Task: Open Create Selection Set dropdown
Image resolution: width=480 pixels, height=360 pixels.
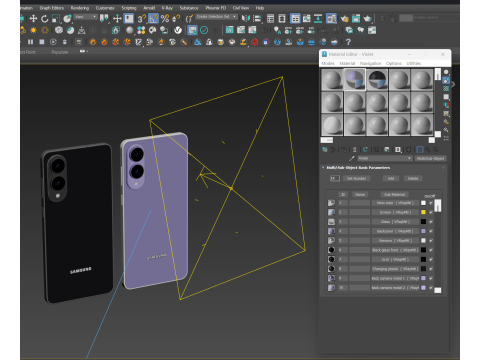Action: point(216,17)
